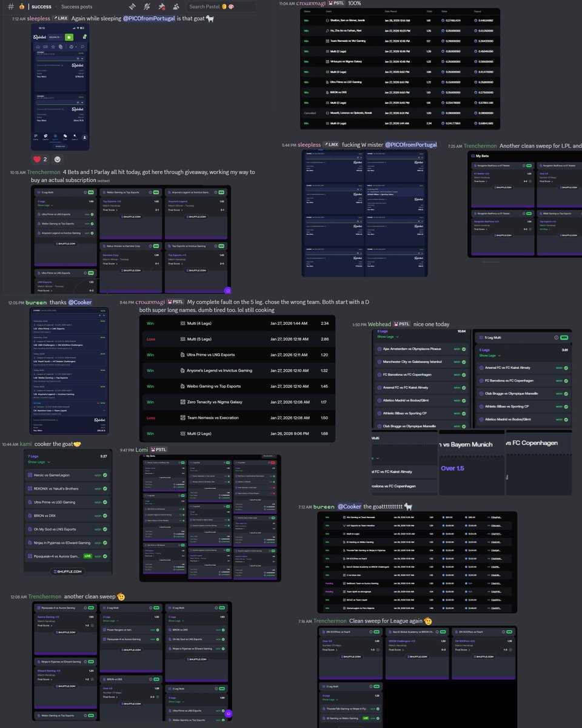Click Ajax Amsterdam vs Olympiacos Piraeus leg
Screen dimensions: 582x728
pyautogui.click(x=421, y=349)
